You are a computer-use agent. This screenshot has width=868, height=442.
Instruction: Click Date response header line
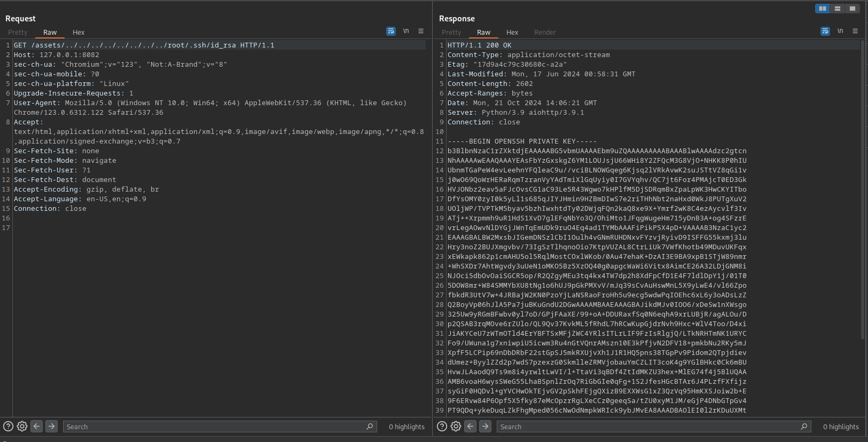click(522, 103)
